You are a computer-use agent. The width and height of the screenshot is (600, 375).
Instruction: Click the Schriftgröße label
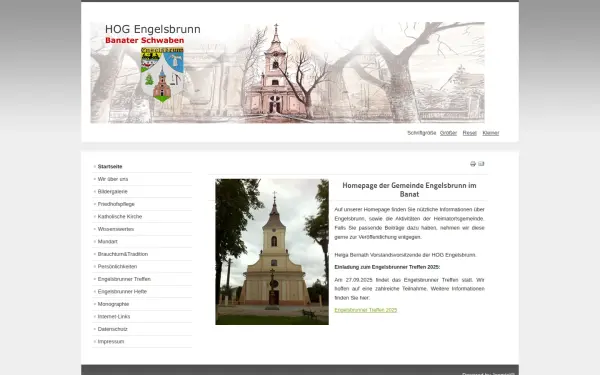click(421, 133)
